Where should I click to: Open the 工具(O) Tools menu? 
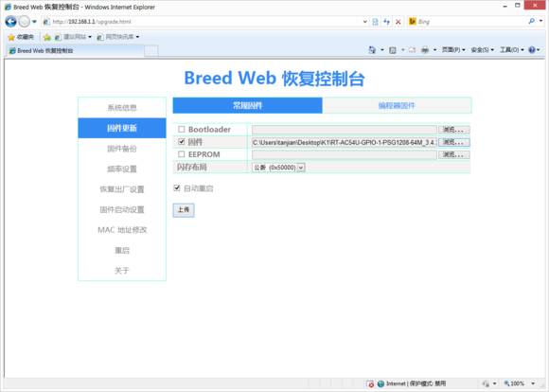point(511,50)
